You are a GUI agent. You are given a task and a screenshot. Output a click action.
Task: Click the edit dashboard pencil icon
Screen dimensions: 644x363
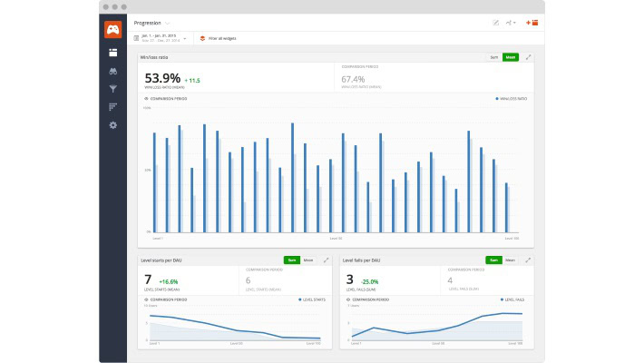click(x=495, y=22)
